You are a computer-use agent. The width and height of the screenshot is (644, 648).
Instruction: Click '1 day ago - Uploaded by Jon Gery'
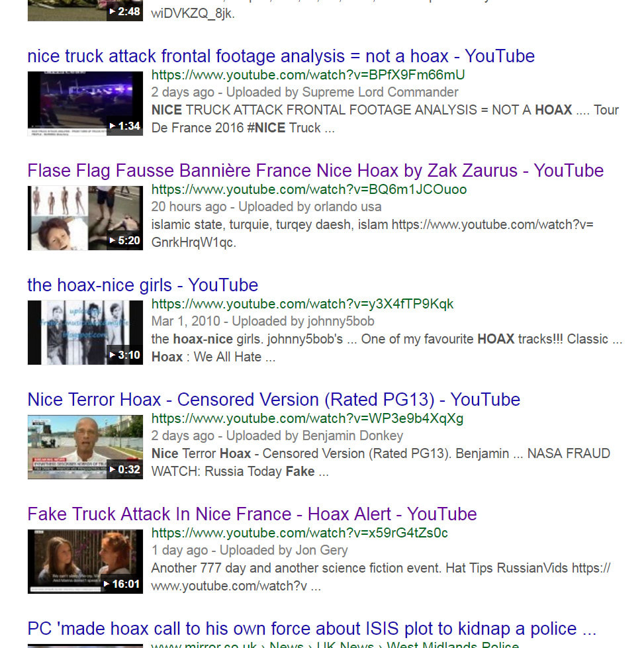point(250,550)
